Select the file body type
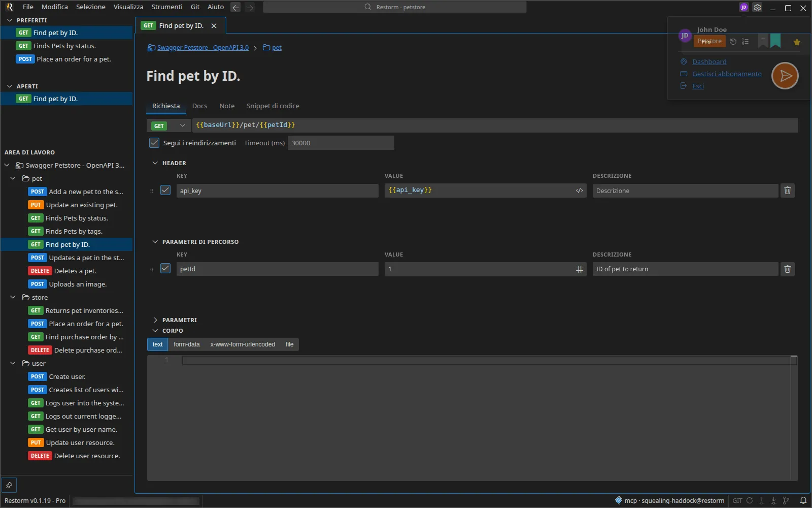The width and height of the screenshot is (812, 508). 289,344
